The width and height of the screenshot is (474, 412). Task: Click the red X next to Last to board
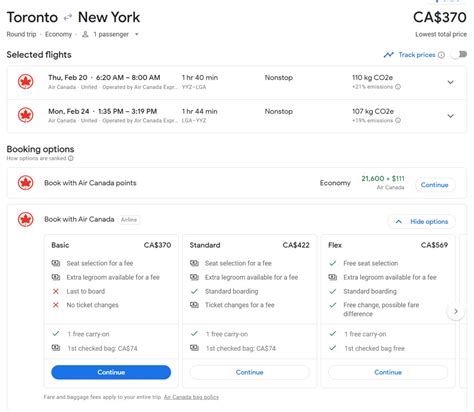56,291
